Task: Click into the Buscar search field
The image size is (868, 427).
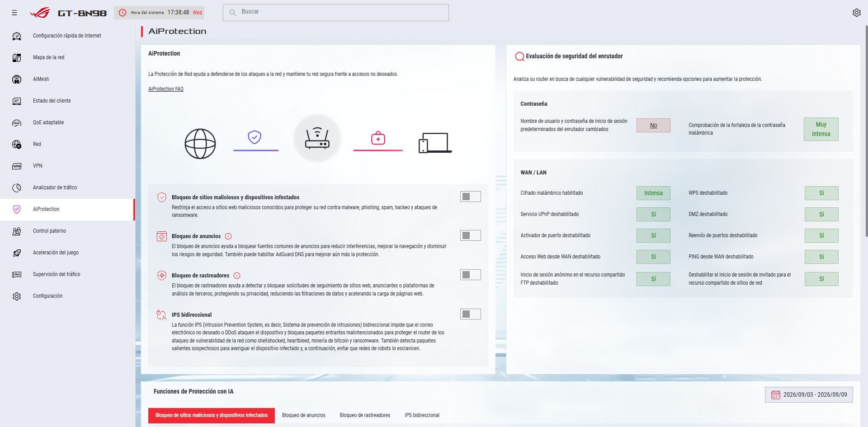Action: [336, 13]
